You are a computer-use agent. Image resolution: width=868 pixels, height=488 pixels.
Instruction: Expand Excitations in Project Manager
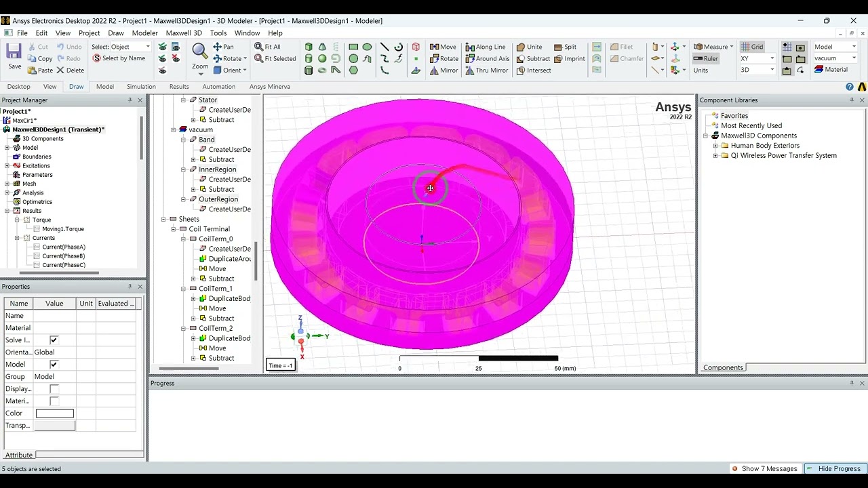pyautogui.click(x=7, y=165)
